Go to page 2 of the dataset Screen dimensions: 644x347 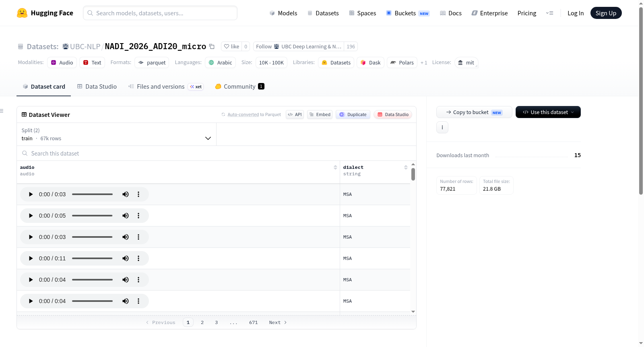point(202,322)
